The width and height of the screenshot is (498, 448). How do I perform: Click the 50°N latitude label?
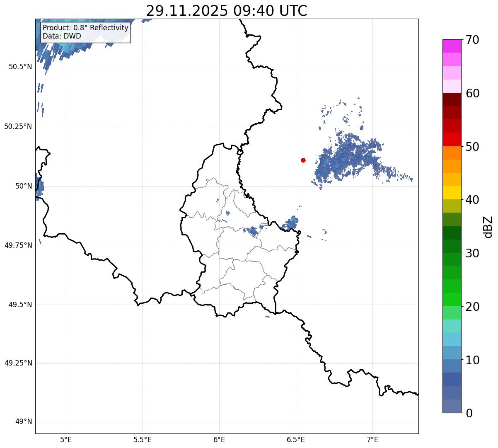pyautogui.click(x=24, y=186)
